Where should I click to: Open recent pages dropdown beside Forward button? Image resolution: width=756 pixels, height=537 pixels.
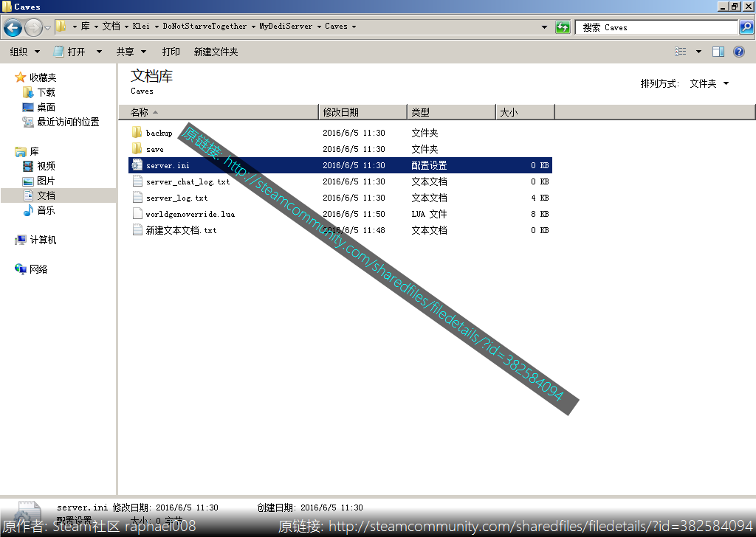pos(47,27)
